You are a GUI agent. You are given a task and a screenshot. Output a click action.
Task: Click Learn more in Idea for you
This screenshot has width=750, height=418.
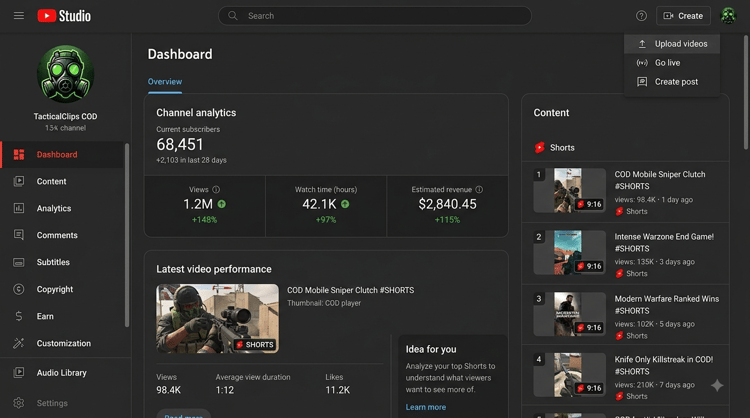click(x=426, y=407)
